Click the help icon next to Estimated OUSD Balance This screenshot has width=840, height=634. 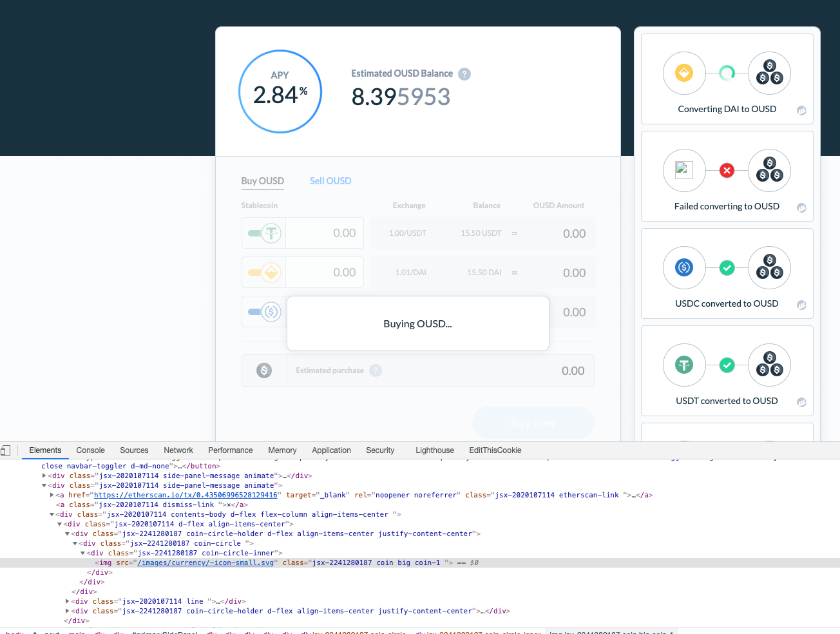coord(464,74)
